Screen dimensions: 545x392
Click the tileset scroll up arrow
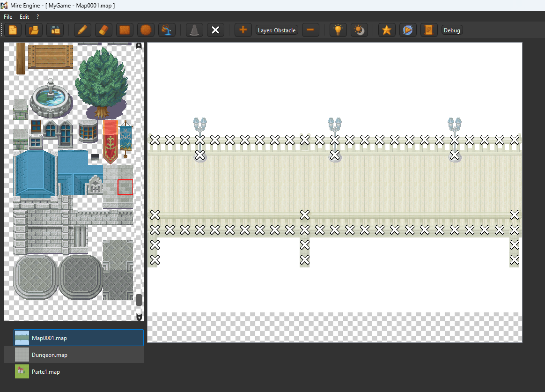pyautogui.click(x=139, y=46)
